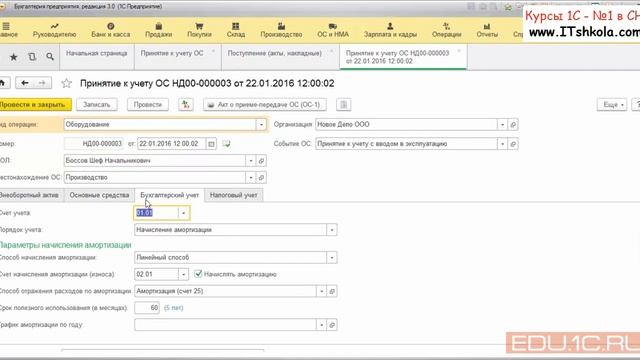
Task: Select the Налоговый учет tab
Action: pyautogui.click(x=233, y=195)
